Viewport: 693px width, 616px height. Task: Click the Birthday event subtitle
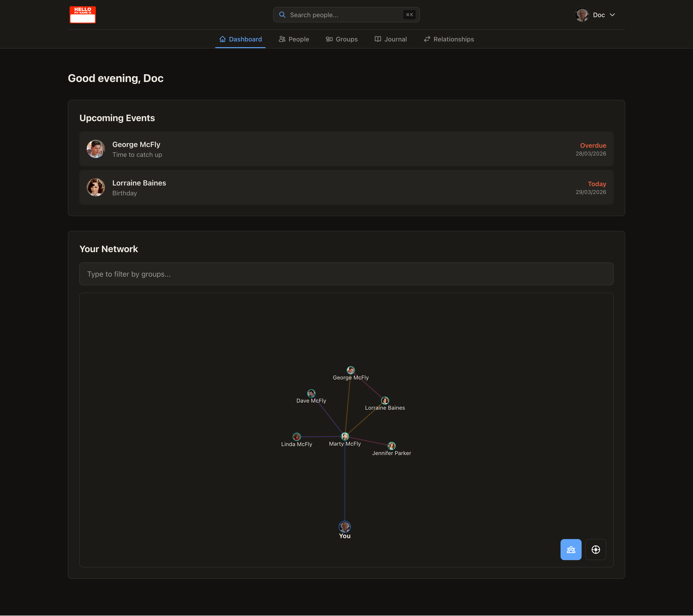124,193
